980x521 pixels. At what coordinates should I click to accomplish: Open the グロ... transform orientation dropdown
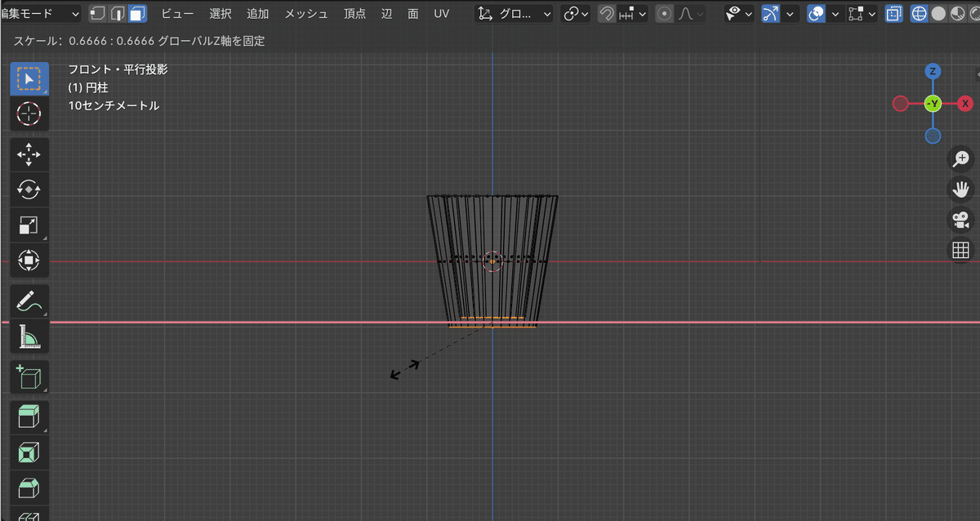point(515,14)
